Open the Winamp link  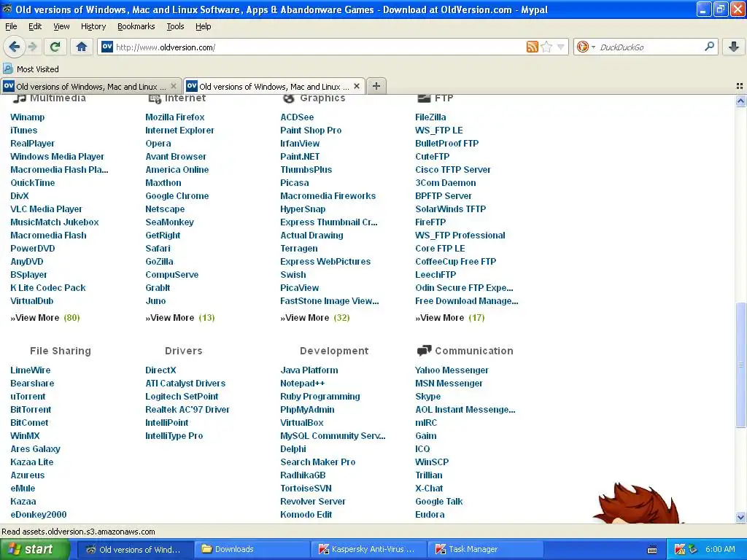coord(27,117)
